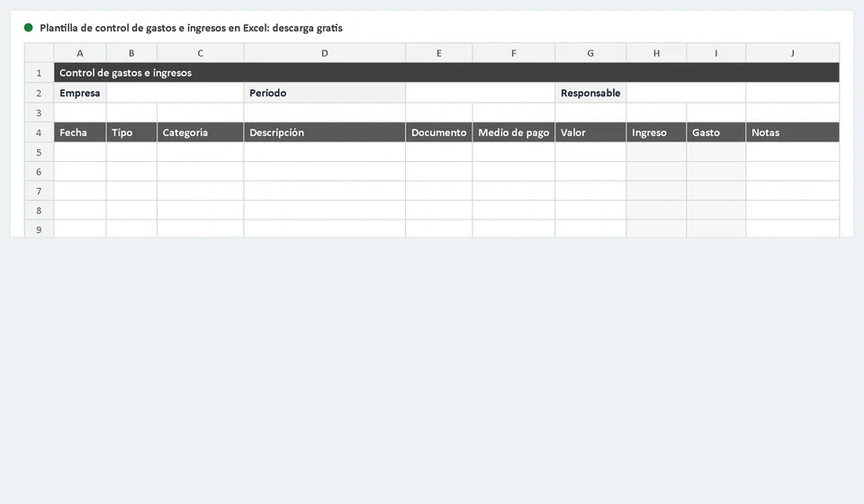The width and height of the screenshot is (864, 504).
Task: Click the empty period value cell after Periodo
Action: tap(481, 93)
